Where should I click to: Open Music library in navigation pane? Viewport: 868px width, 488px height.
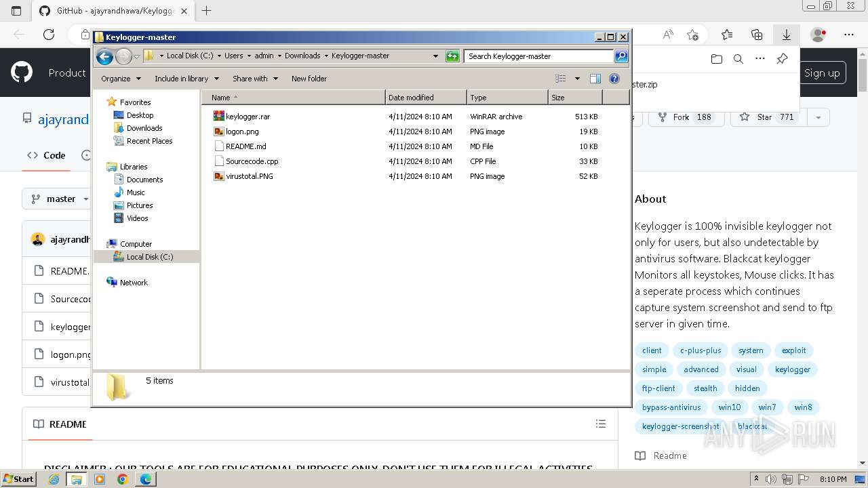[x=130, y=192]
